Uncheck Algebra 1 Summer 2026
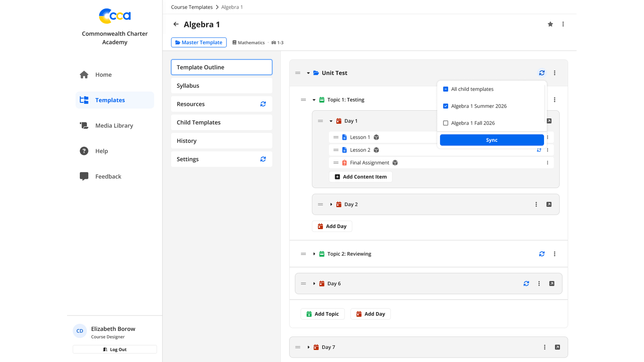Image resolution: width=644 pixels, height=362 pixels. 445,106
